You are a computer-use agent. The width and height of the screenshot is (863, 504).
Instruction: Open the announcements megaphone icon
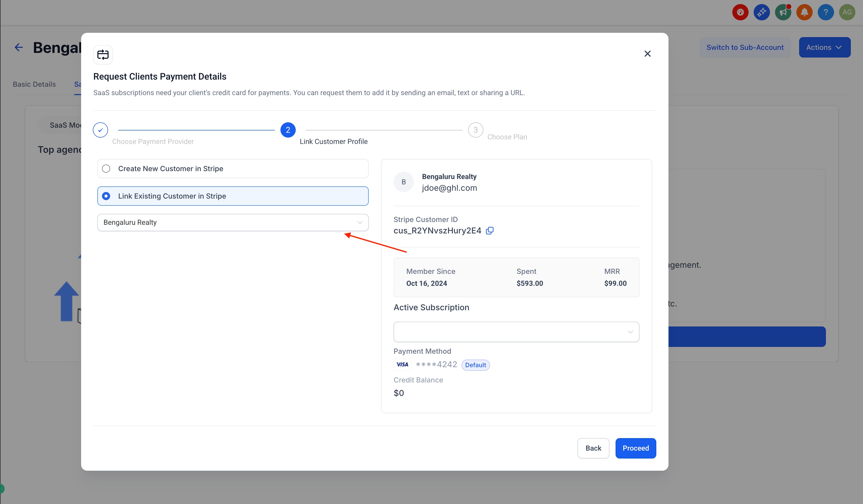tap(783, 12)
